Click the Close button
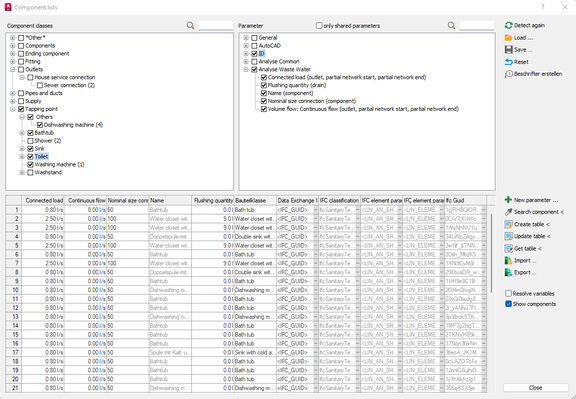Viewport: 576px width, 399px height. tap(536, 388)
